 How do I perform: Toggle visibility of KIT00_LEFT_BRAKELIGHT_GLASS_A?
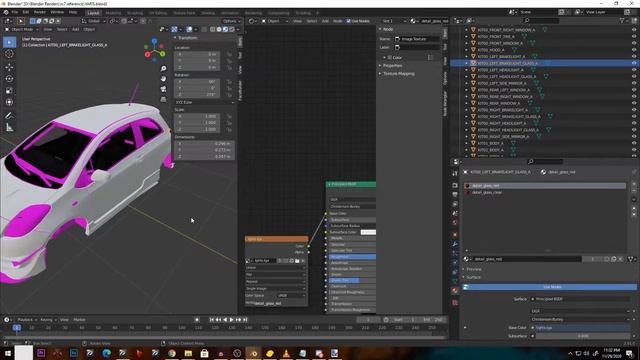[634, 63]
